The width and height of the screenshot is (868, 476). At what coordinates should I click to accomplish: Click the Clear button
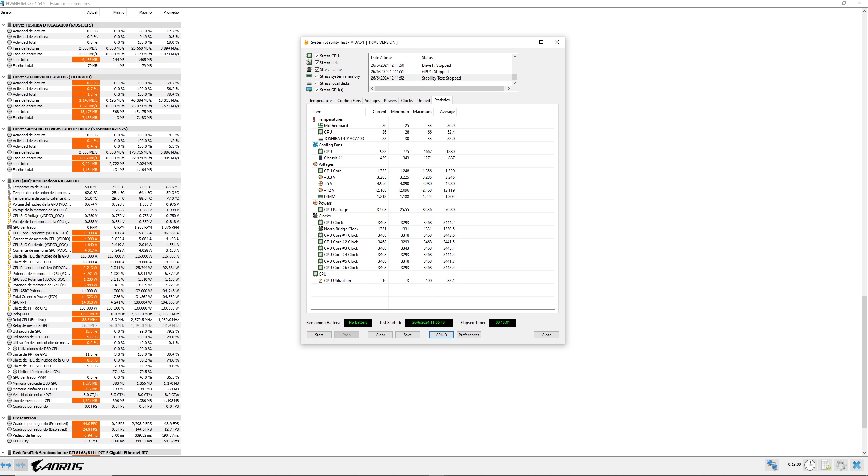coord(380,335)
